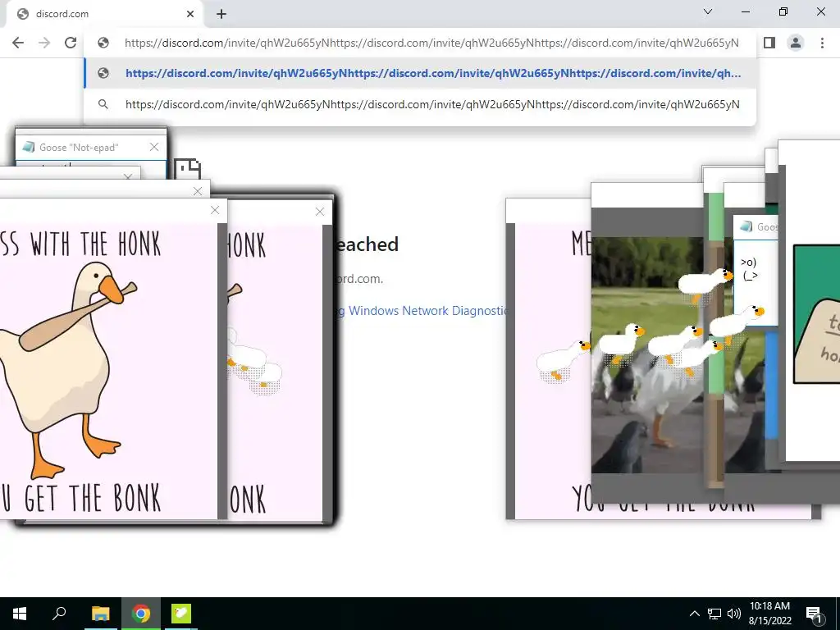Click the goose and pigeons photo

(x=646, y=354)
